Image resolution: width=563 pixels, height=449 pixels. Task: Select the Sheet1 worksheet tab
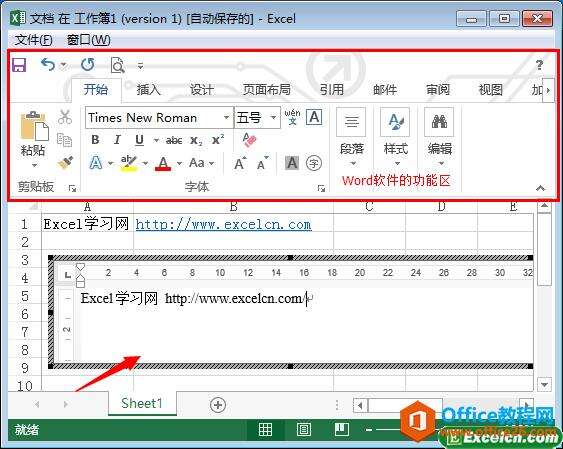pos(142,403)
